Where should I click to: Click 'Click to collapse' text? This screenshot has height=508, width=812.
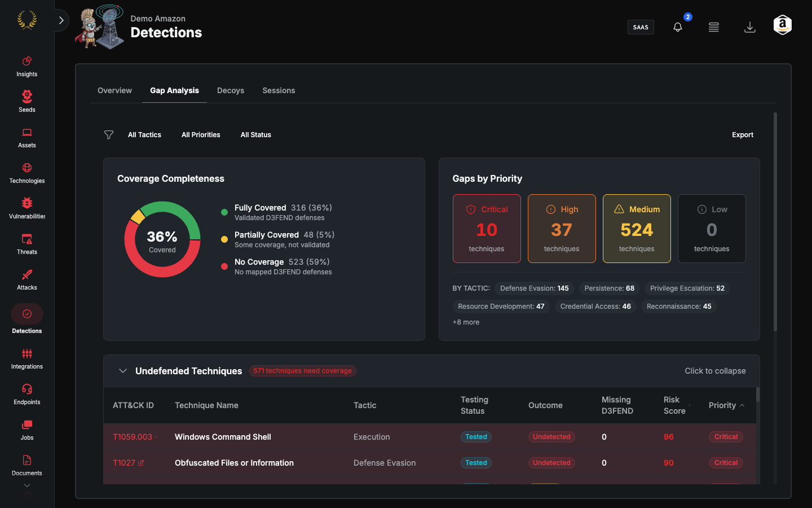715,371
